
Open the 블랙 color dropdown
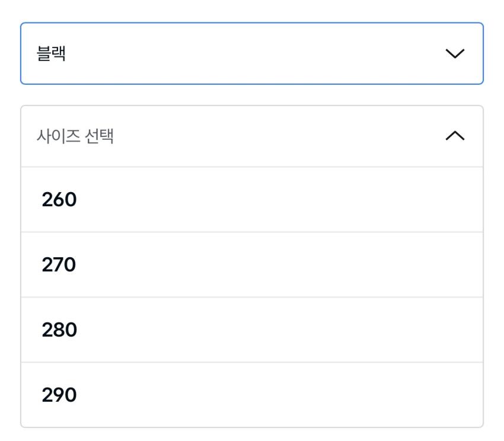(252, 54)
